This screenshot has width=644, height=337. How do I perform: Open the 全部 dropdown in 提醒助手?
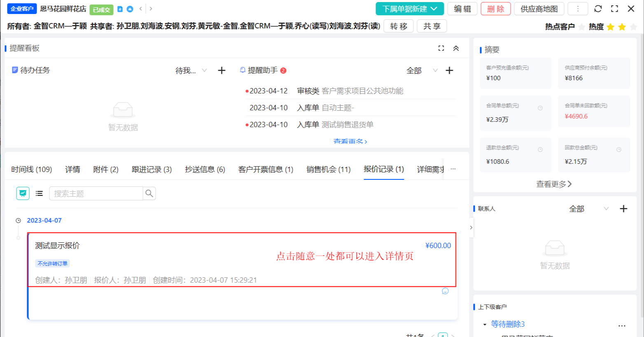pos(422,71)
